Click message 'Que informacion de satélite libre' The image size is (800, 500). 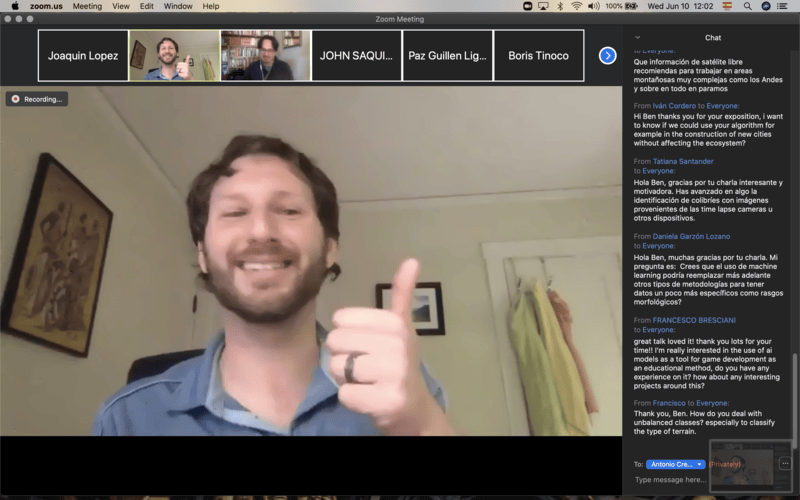(x=708, y=75)
